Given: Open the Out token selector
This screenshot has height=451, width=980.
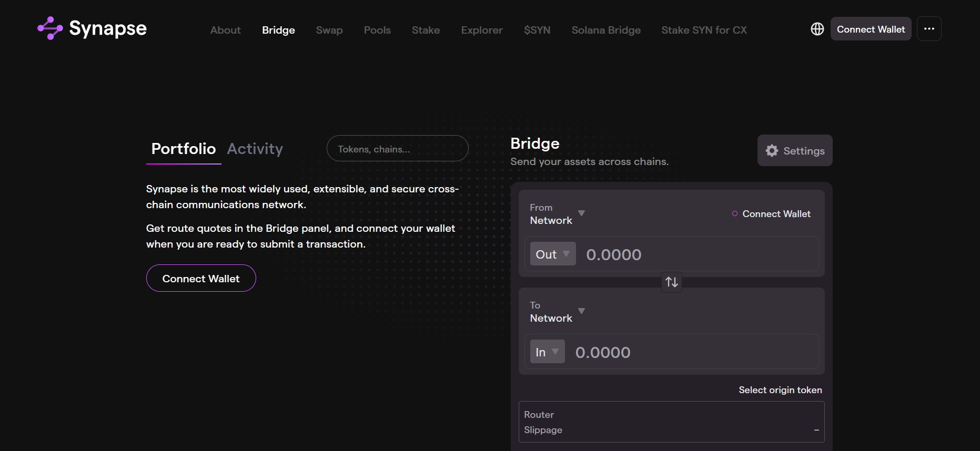Looking at the screenshot, I should [x=552, y=254].
